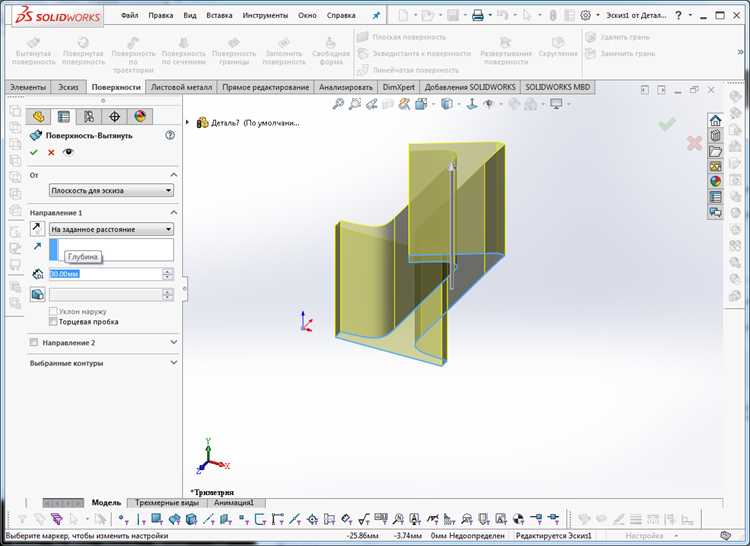Viewport: 750px width, 546px height.
Task: Open the FeatureManager design tree tab
Action: pyautogui.click(x=38, y=116)
